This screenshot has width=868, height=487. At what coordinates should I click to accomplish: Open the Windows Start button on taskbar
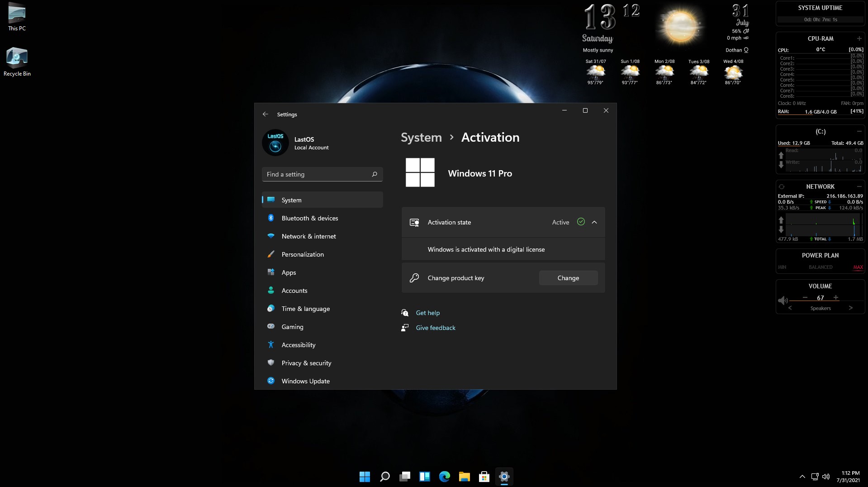click(365, 477)
